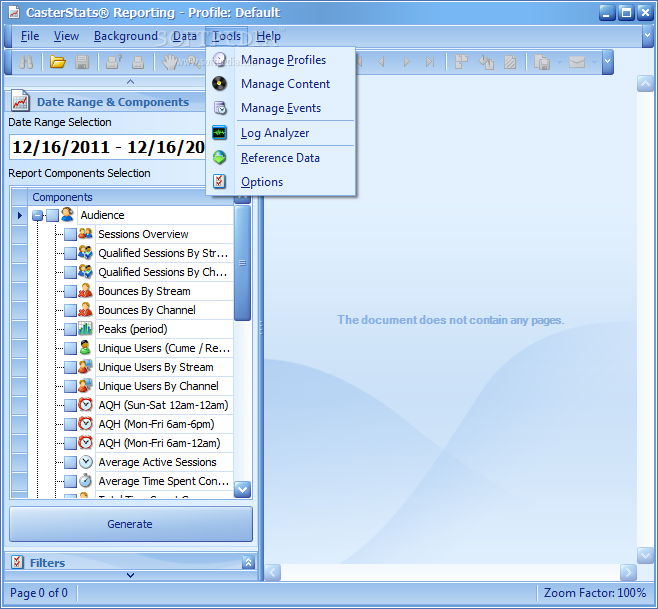Tick the Bounces By Stream checkbox
Image resolution: width=658 pixels, height=609 pixels.
pyautogui.click(x=70, y=291)
